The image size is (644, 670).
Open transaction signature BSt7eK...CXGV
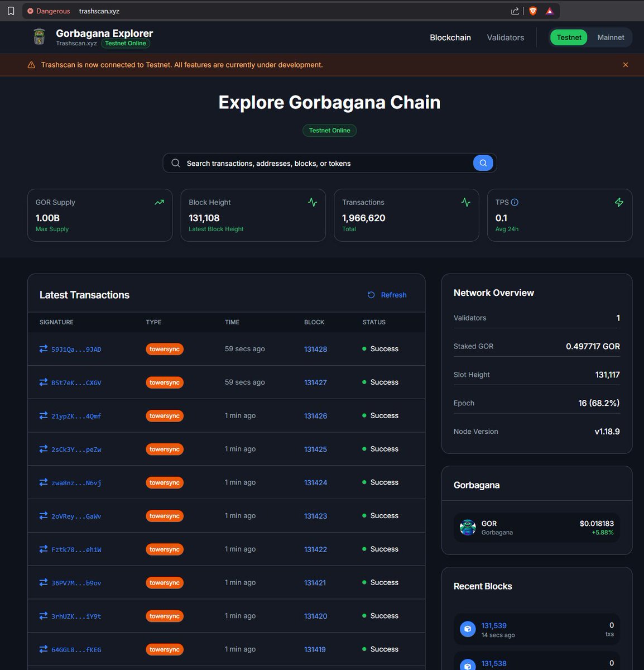click(76, 383)
